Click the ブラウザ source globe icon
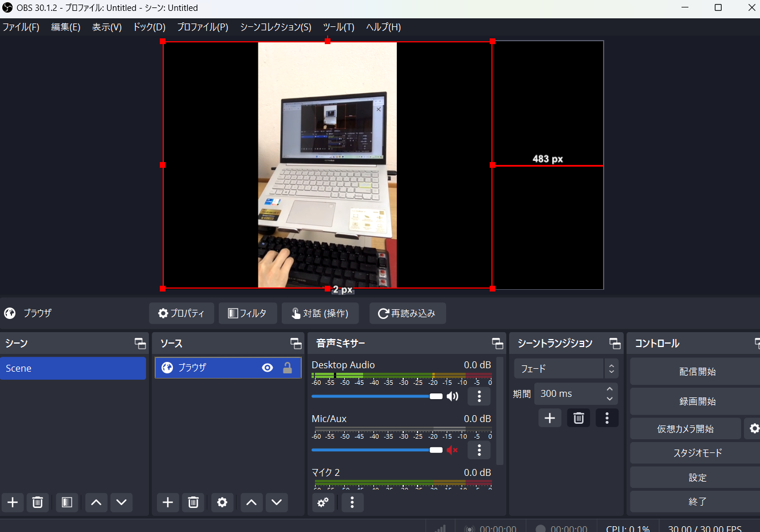Viewport: 760px width, 532px height. coord(167,368)
